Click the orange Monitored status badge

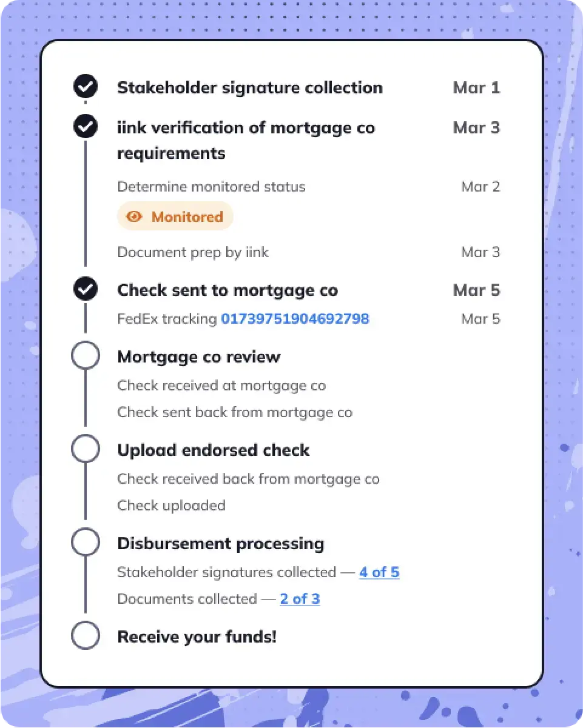point(175,216)
